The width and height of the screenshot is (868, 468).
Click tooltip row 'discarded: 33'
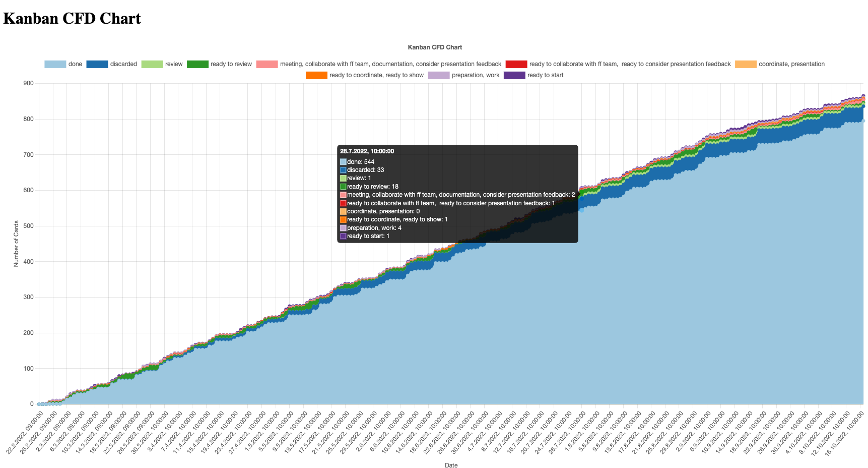click(x=362, y=170)
